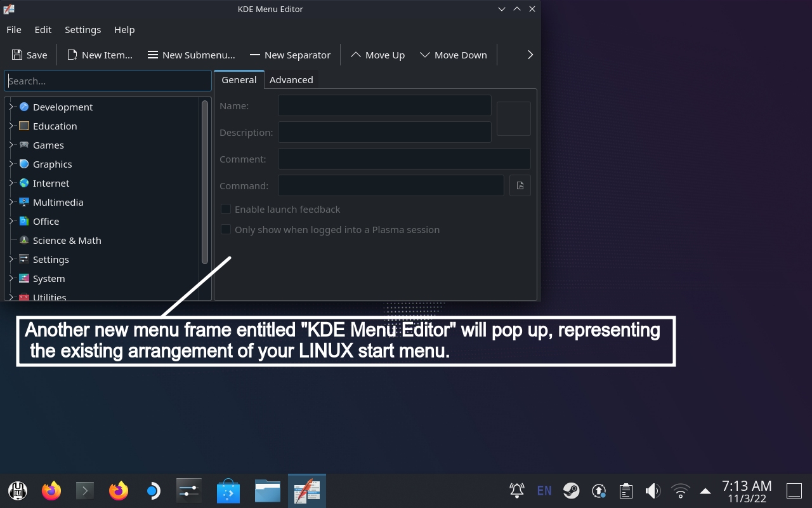Select Education icon in tree
812x508 pixels.
pyautogui.click(x=24, y=126)
